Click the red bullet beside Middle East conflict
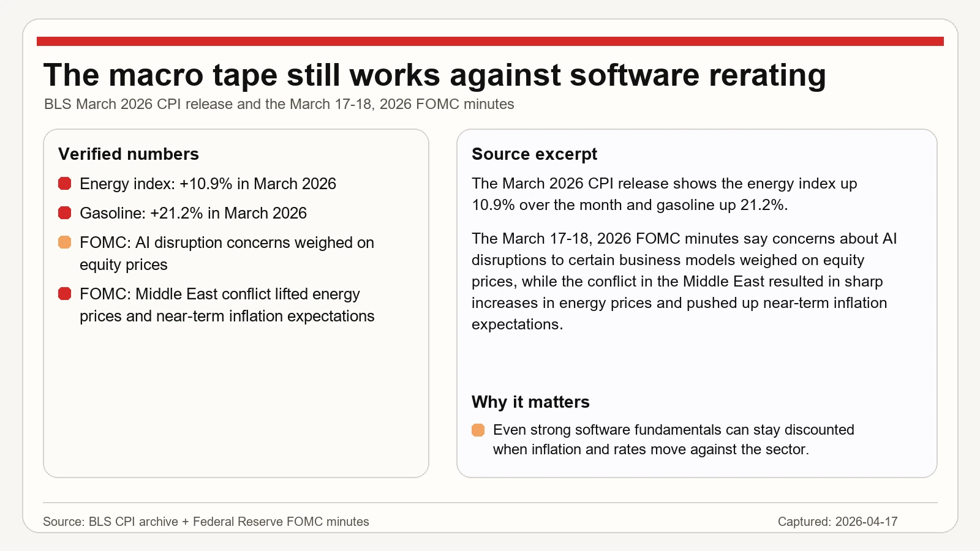This screenshot has width=980, height=551. point(64,294)
